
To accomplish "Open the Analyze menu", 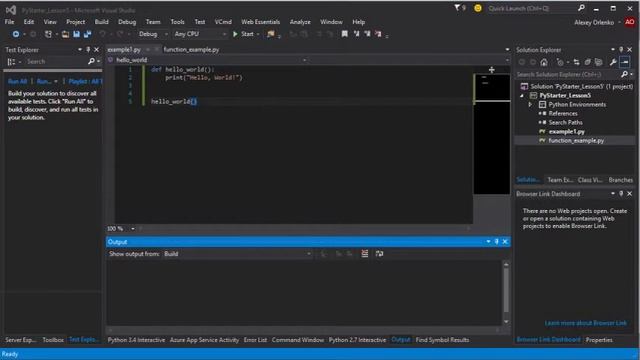I will pyautogui.click(x=300, y=22).
